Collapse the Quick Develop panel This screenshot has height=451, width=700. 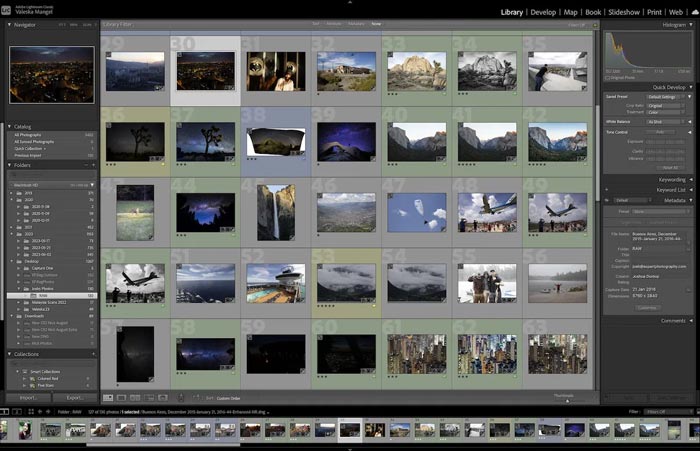click(691, 87)
